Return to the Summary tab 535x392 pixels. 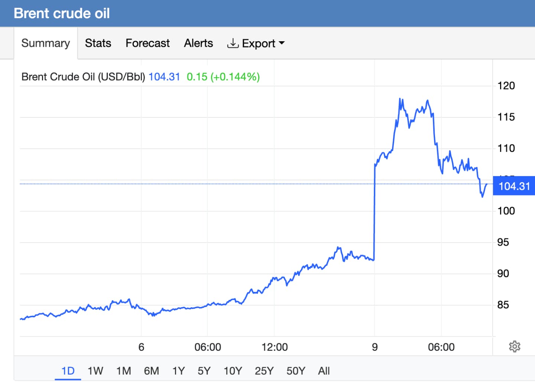click(45, 43)
